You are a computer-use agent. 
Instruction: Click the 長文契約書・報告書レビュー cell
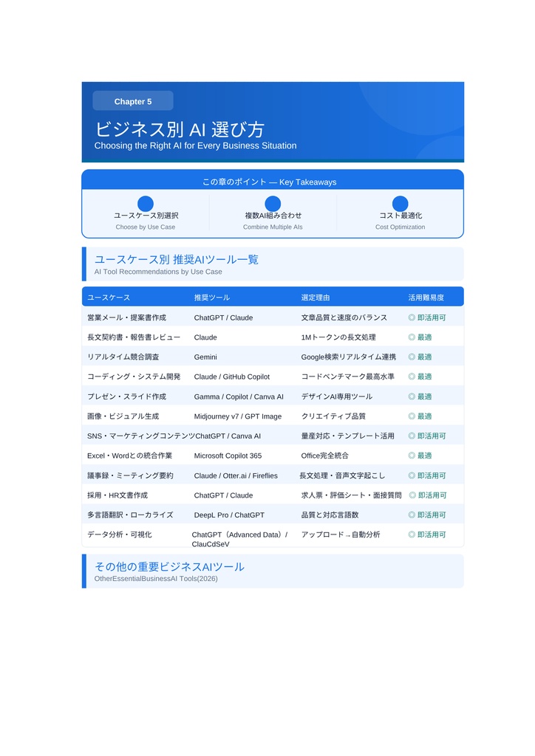(134, 337)
